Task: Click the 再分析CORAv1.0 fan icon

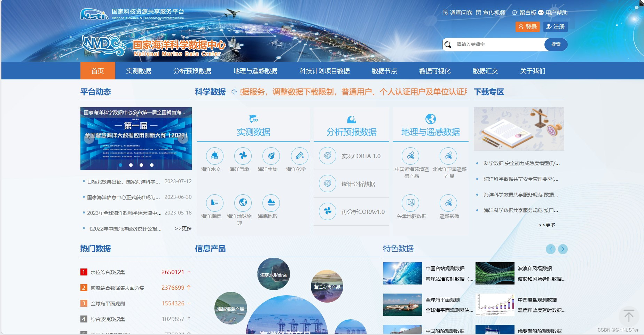Action: [x=328, y=211]
